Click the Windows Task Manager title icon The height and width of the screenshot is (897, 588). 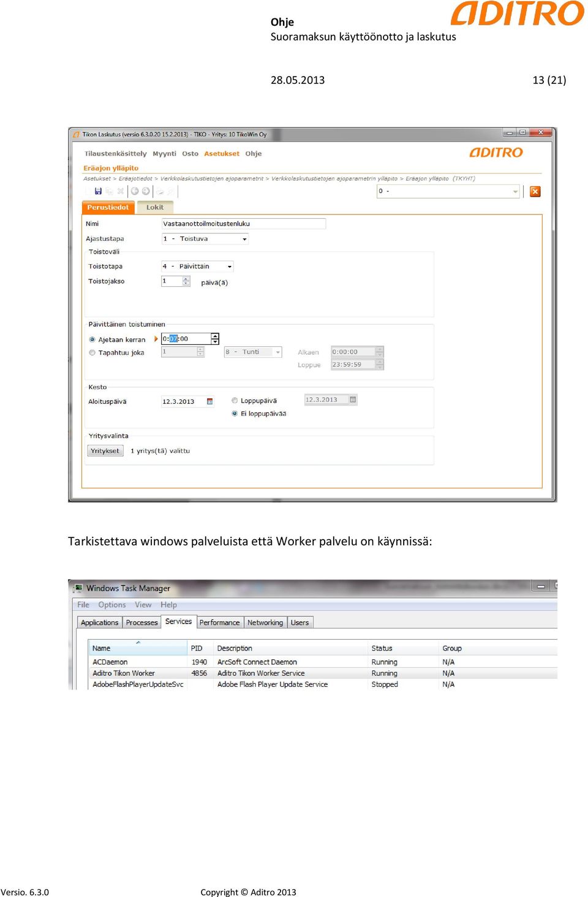point(78,588)
